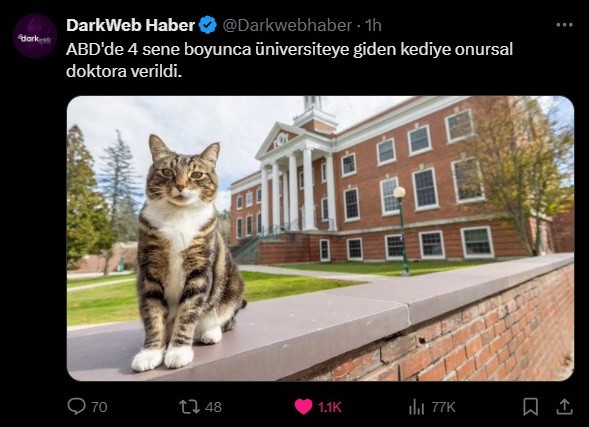Click the 1h timestamp
Screen dimensions: 589x427
[x=373, y=26]
